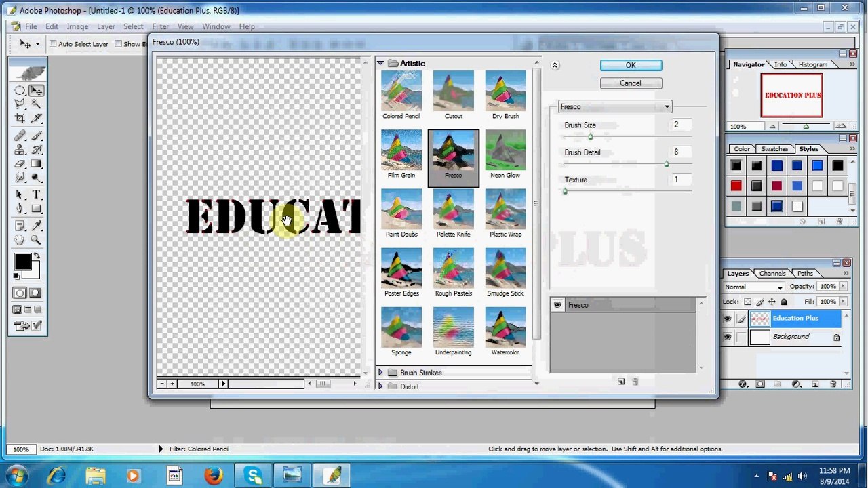The width and height of the screenshot is (868, 488).
Task: Open Skype from the taskbar
Action: tap(254, 476)
